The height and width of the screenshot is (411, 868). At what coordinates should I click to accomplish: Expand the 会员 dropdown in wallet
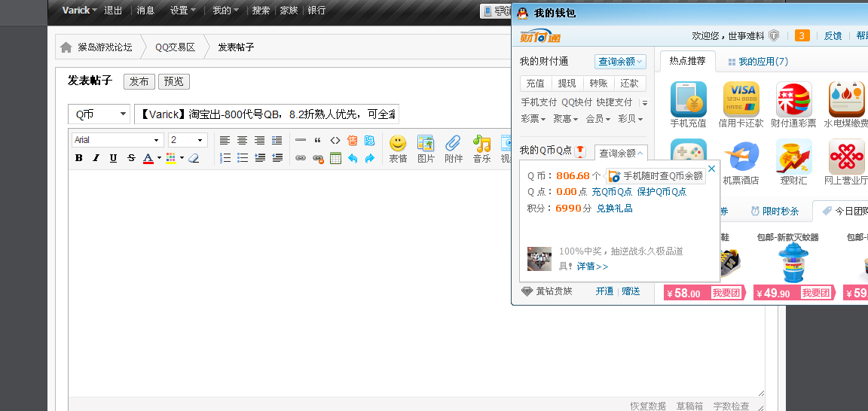(x=598, y=118)
